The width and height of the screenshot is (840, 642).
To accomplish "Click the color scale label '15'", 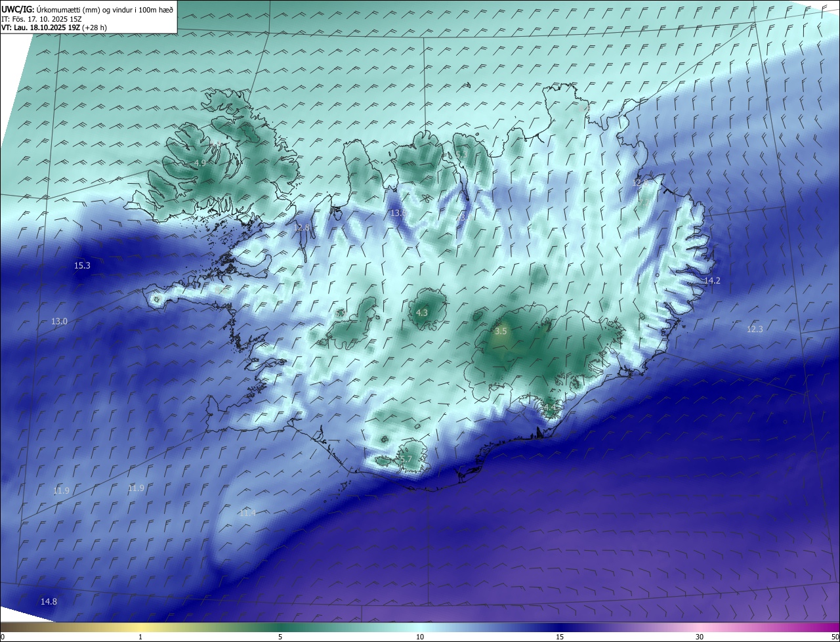I will pyautogui.click(x=560, y=637).
